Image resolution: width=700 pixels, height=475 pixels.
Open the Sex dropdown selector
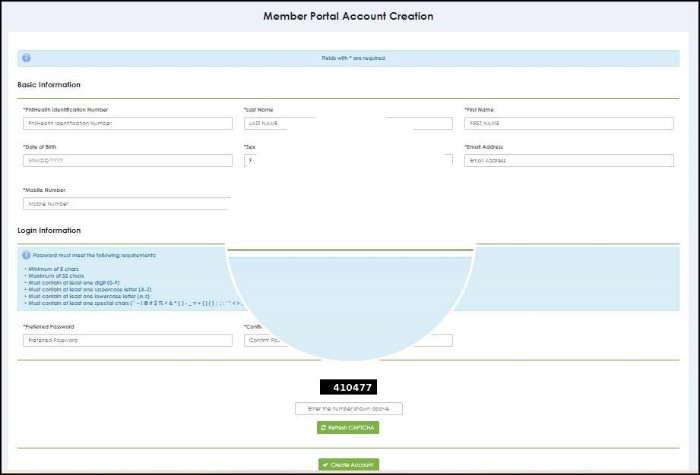(x=348, y=160)
